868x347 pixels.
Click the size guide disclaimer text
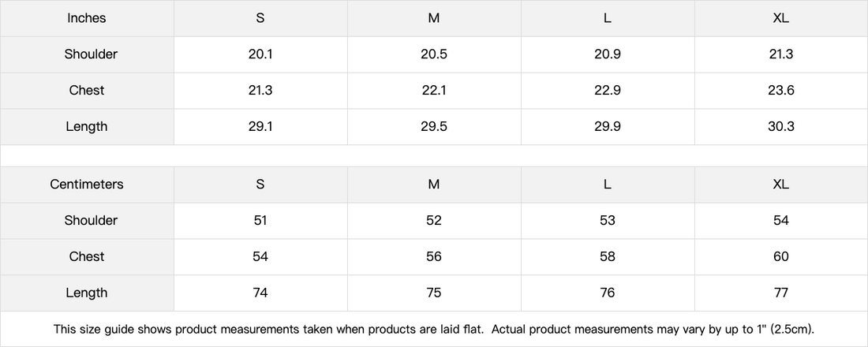(x=434, y=329)
